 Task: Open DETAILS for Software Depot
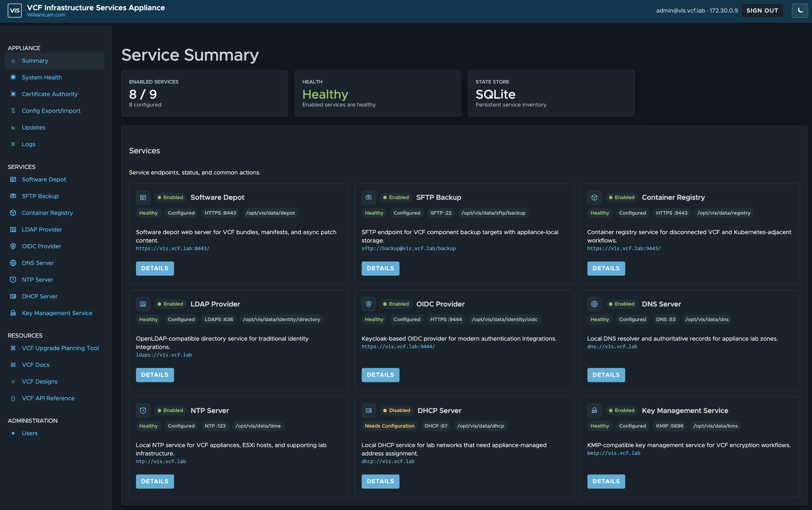pyautogui.click(x=155, y=269)
